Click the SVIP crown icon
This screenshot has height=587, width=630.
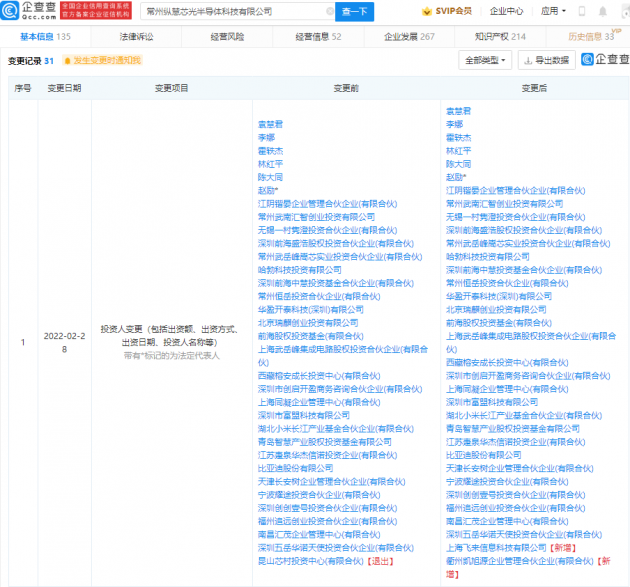point(427,11)
